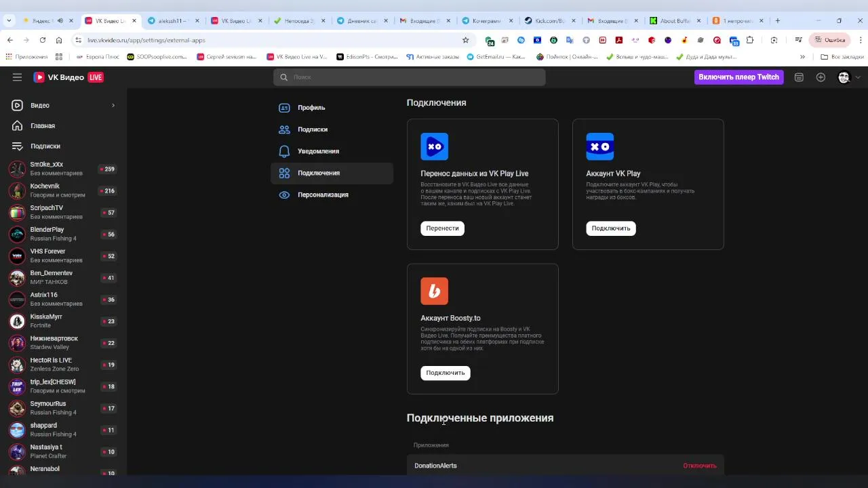Image resolution: width=868 pixels, height=488 pixels.
Task: Open Уведомления settings tab
Action: [x=332, y=151]
